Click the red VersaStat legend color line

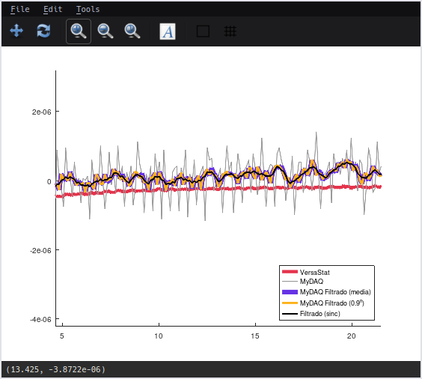pyautogui.click(x=290, y=272)
